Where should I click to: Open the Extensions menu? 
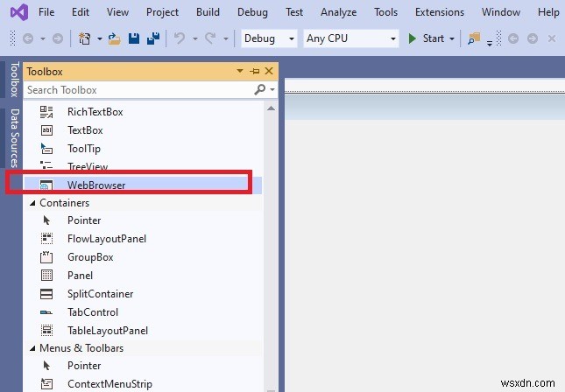pos(440,12)
